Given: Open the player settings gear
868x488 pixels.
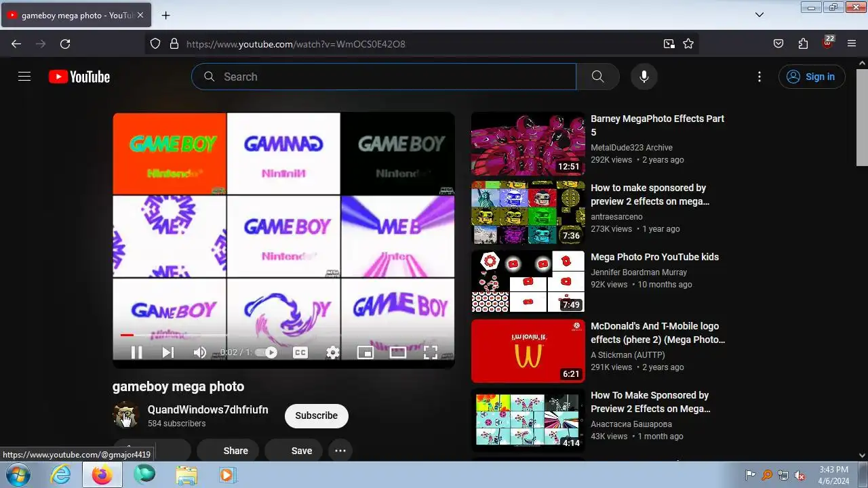Looking at the screenshot, I should 332,352.
